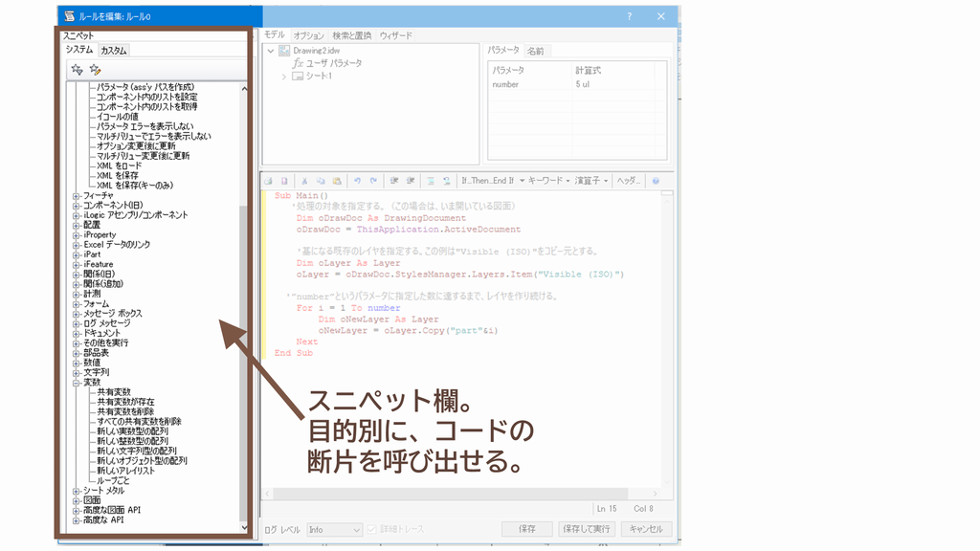Screen dimensions: 980x551
Task: Switch to the 検索と置換 tab
Action: click(351, 35)
